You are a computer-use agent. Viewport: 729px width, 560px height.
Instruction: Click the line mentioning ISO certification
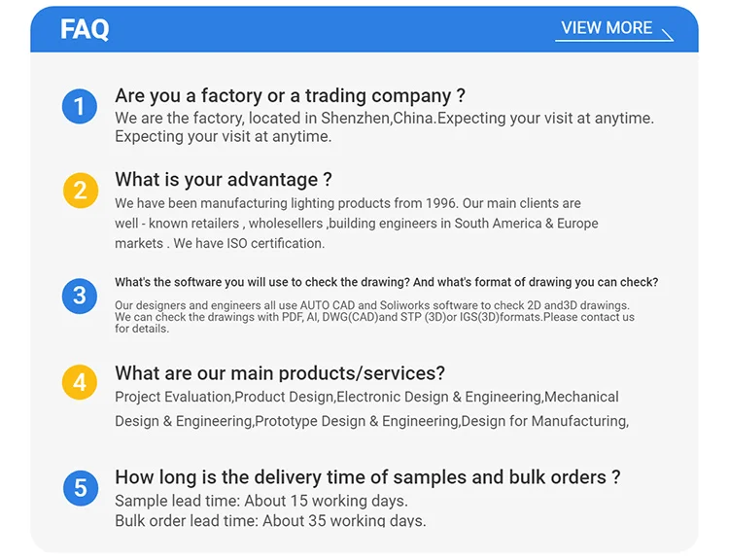pos(220,243)
